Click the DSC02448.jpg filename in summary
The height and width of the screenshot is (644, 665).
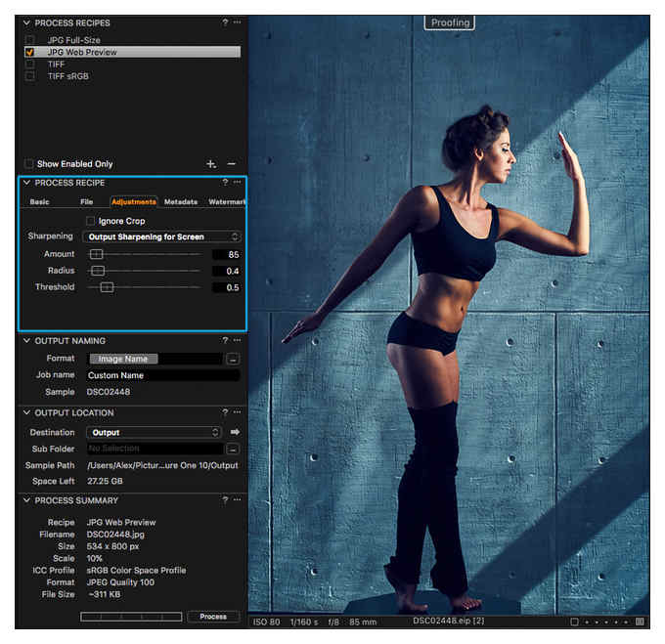click(x=115, y=535)
